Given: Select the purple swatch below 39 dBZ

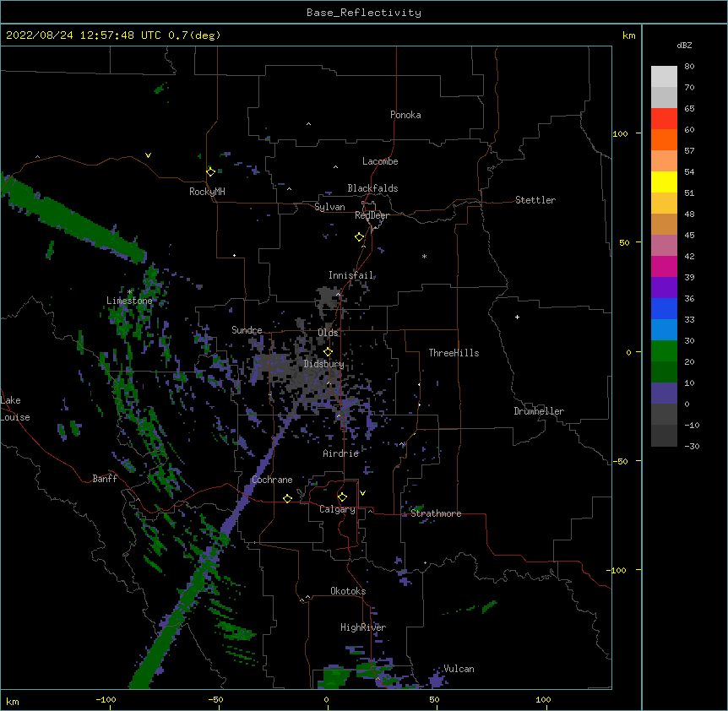Looking at the screenshot, I should pyautogui.click(x=664, y=287).
